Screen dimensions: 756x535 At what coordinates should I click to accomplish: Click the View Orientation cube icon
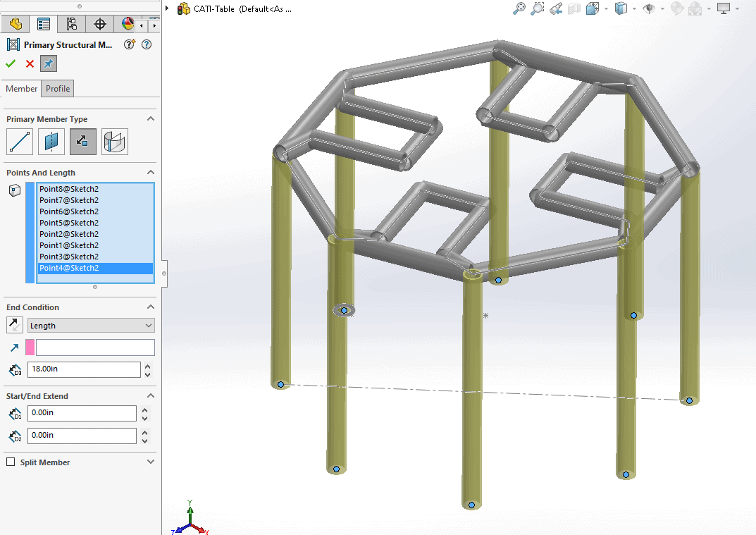tap(592, 8)
